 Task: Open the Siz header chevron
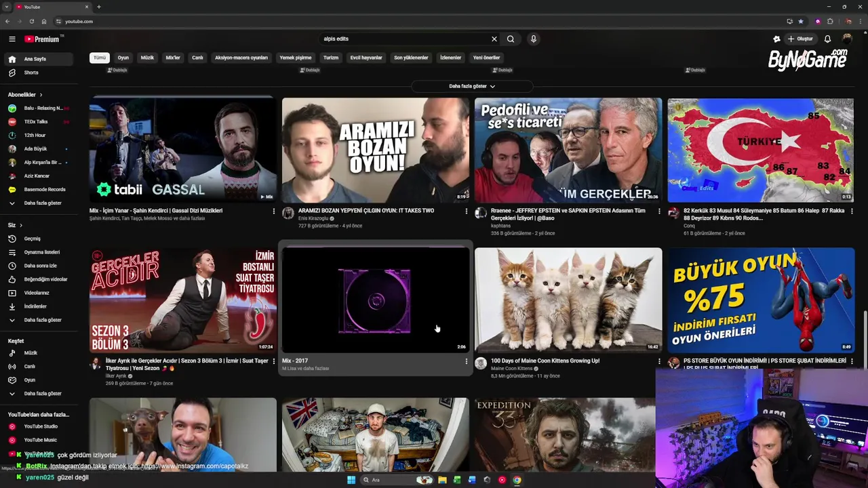pos(21,225)
